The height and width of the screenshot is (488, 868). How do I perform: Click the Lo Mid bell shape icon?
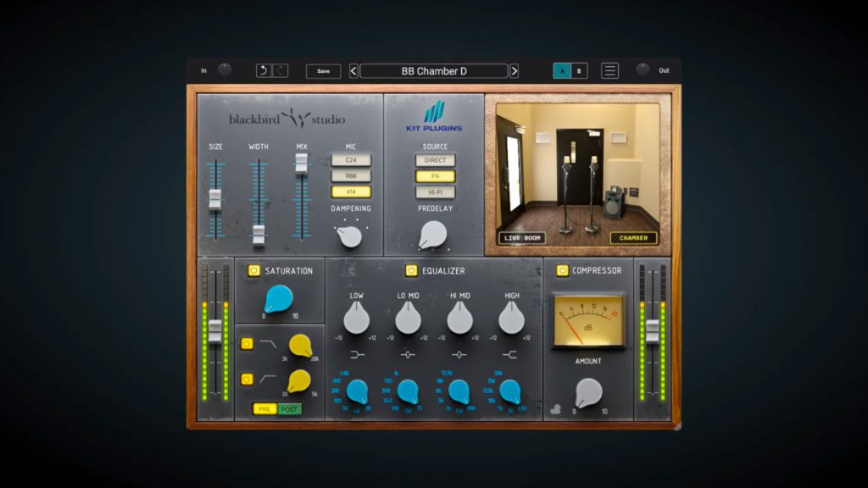[408, 355]
